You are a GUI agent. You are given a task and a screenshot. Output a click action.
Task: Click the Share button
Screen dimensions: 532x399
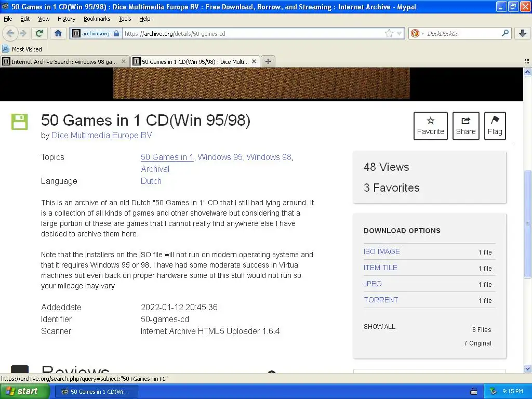[x=465, y=126]
